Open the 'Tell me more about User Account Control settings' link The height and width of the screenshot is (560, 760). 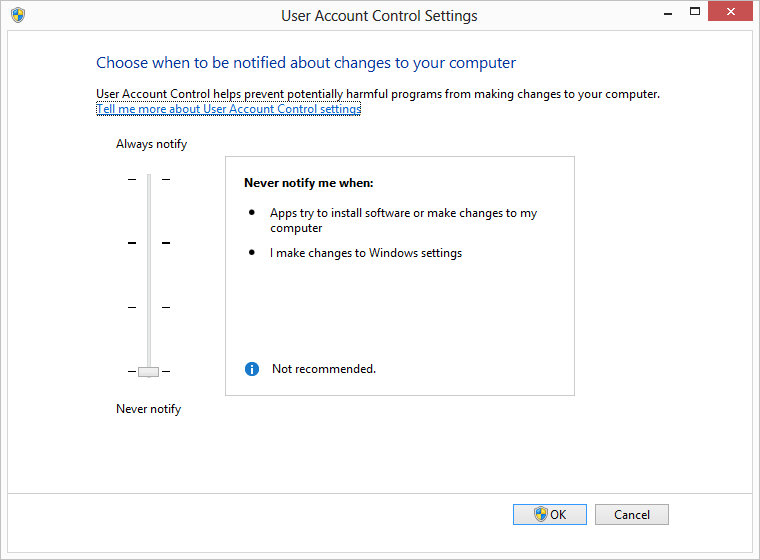click(x=228, y=109)
